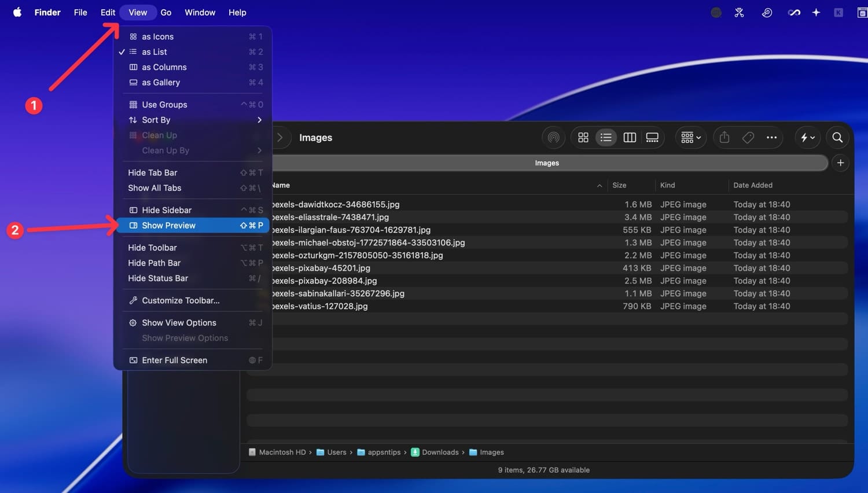Select list view button in toolbar
Image resolution: width=868 pixels, height=493 pixels.
pos(606,138)
